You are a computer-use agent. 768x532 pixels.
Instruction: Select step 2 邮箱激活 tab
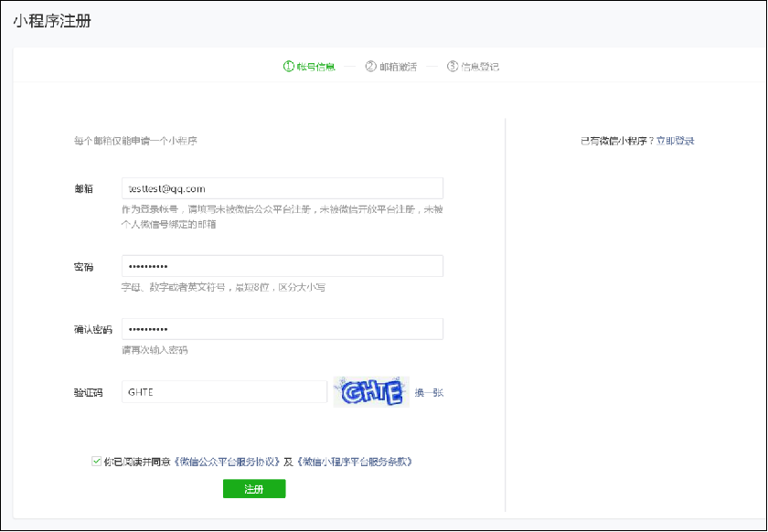[x=391, y=67]
